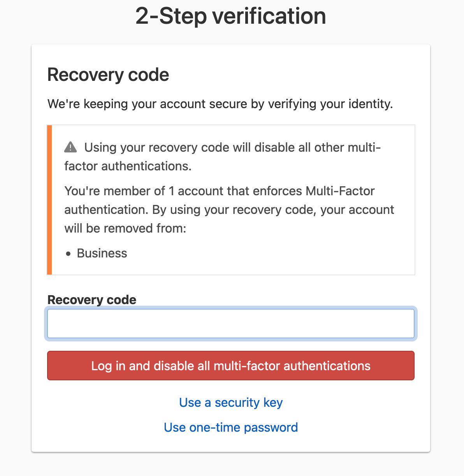Click the 2-Step verification page title
The image size is (464, 476).
point(231,16)
